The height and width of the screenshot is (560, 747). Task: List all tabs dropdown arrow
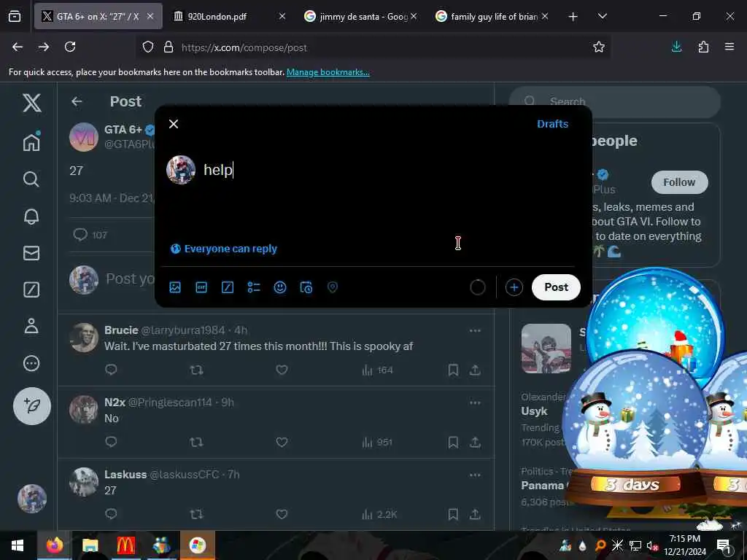click(x=602, y=17)
